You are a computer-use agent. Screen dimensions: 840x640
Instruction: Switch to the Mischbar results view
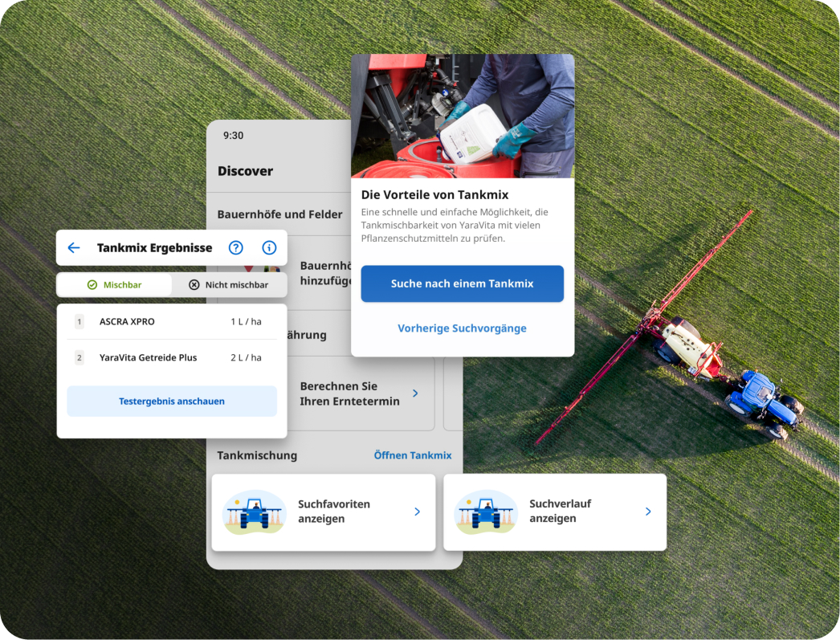pos(114,285)
